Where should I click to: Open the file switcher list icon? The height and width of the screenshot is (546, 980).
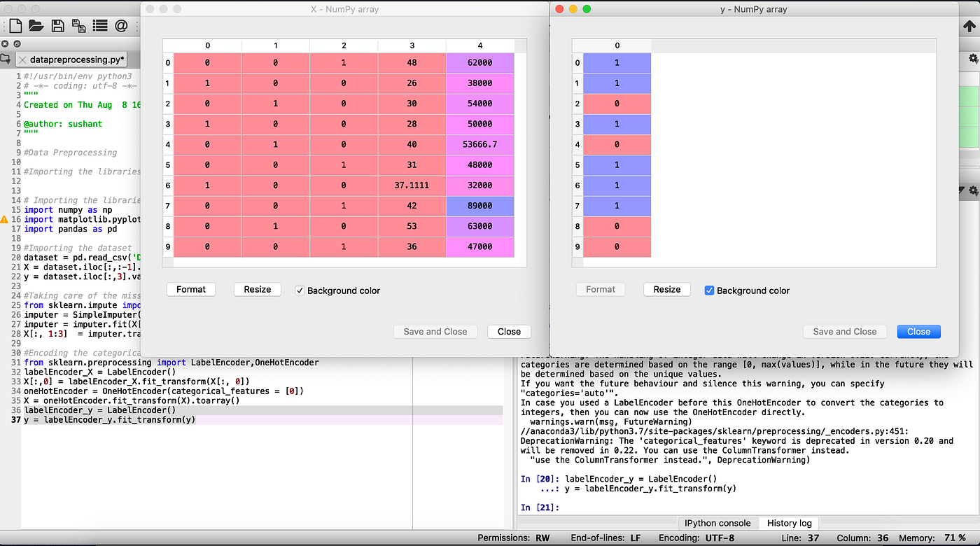pos(99,25)
